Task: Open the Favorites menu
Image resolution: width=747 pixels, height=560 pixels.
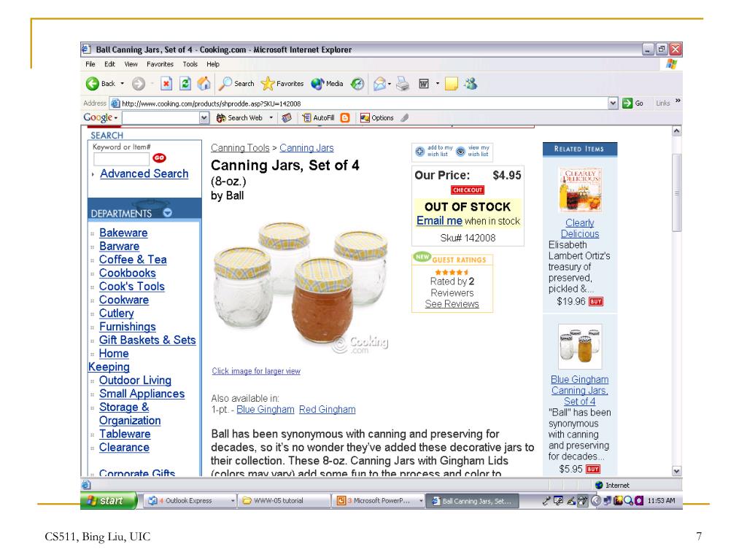Action: [x=160, y=64]
